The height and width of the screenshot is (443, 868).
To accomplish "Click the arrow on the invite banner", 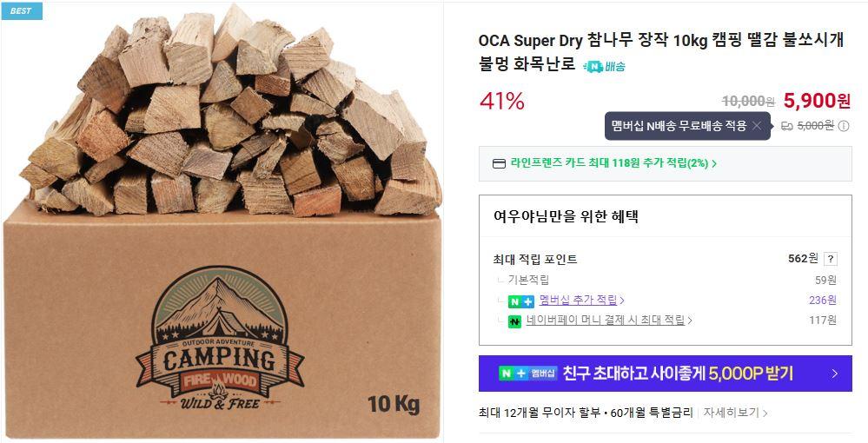I will pos(834,374).
